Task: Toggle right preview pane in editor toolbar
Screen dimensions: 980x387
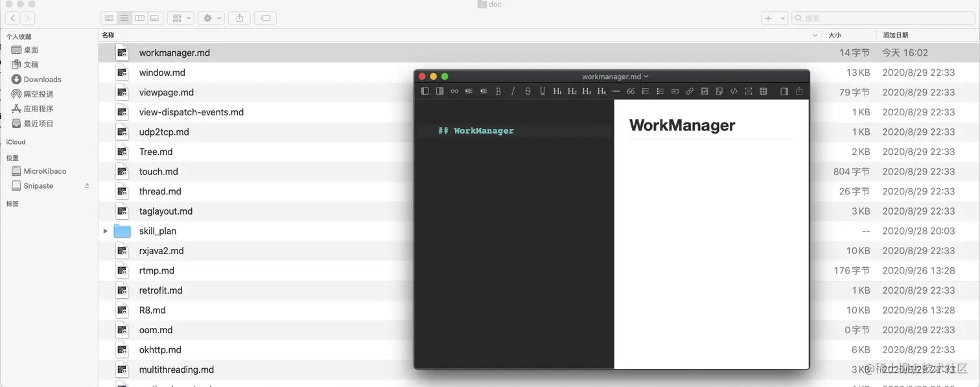Action: [x=784, y=91]
